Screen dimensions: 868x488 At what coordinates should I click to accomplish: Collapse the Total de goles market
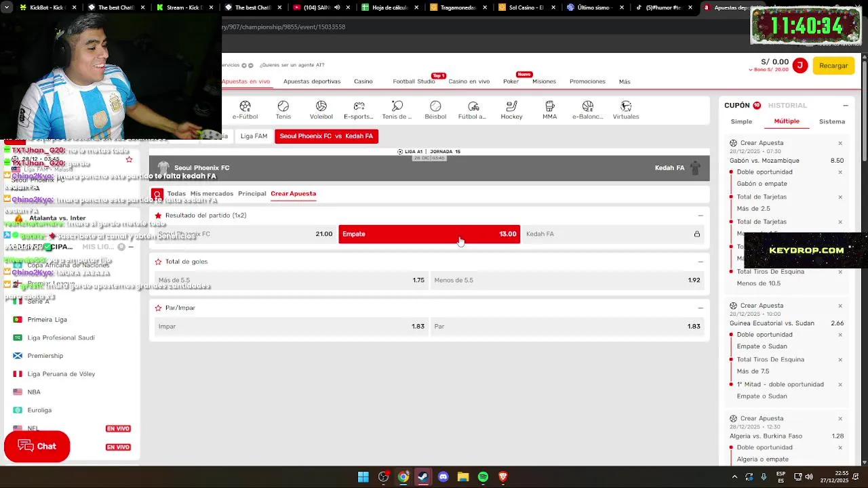701,262
